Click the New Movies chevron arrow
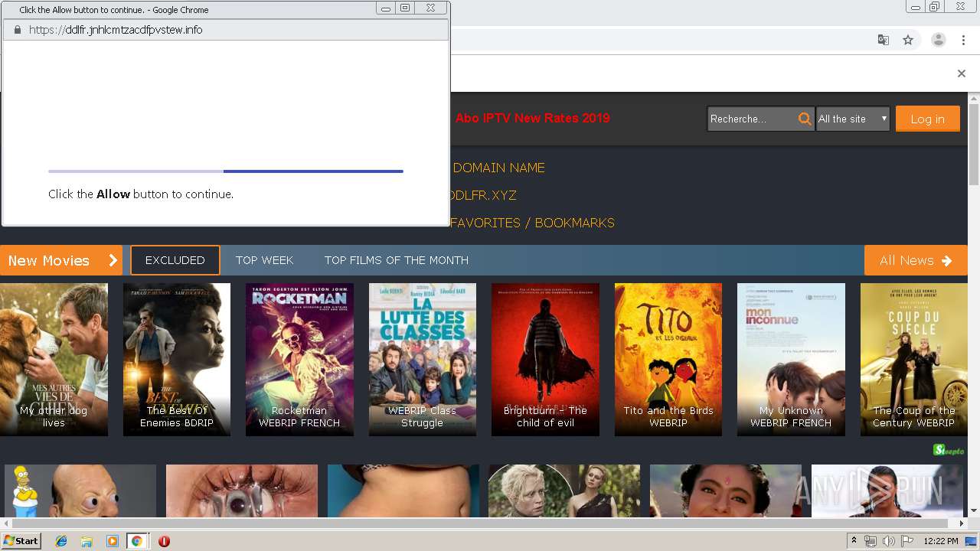 click(x=113, y=260)
